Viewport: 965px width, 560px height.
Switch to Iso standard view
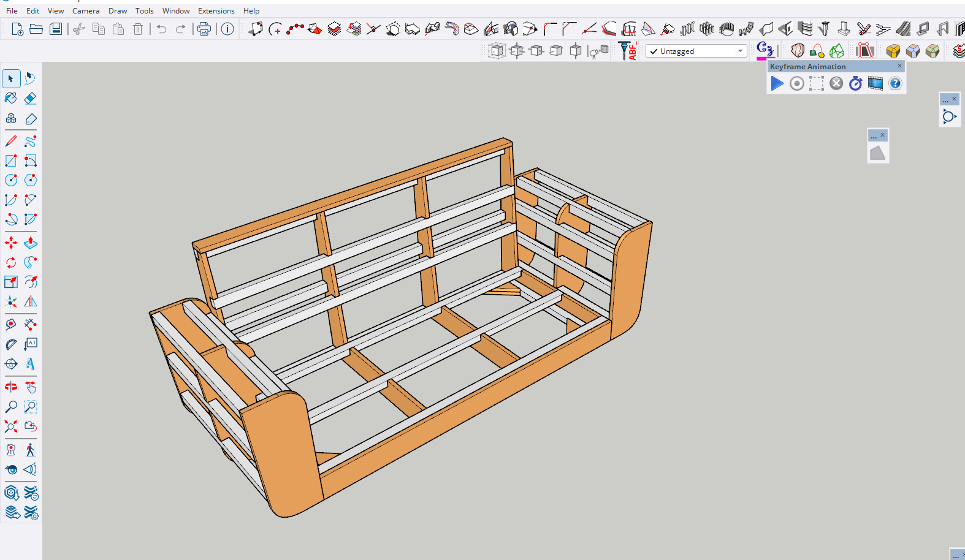pyautogui.click(x=497, y=51)
